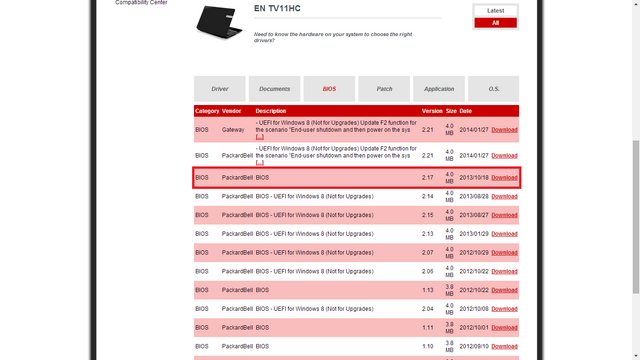Download BIOS version 2.15 dated 2013/08/27
640x360 pixels.
504,216
